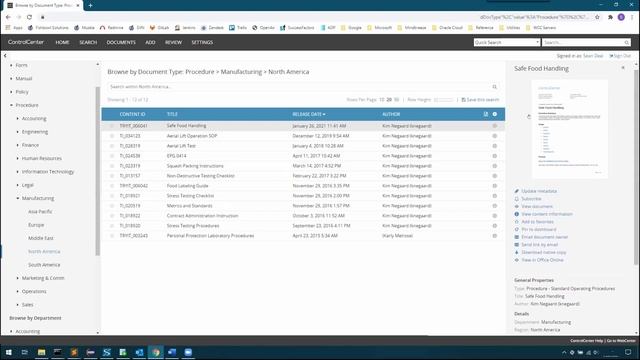
Task: Collapse the Manufacturing tree node
Action: tap(18, 198)
